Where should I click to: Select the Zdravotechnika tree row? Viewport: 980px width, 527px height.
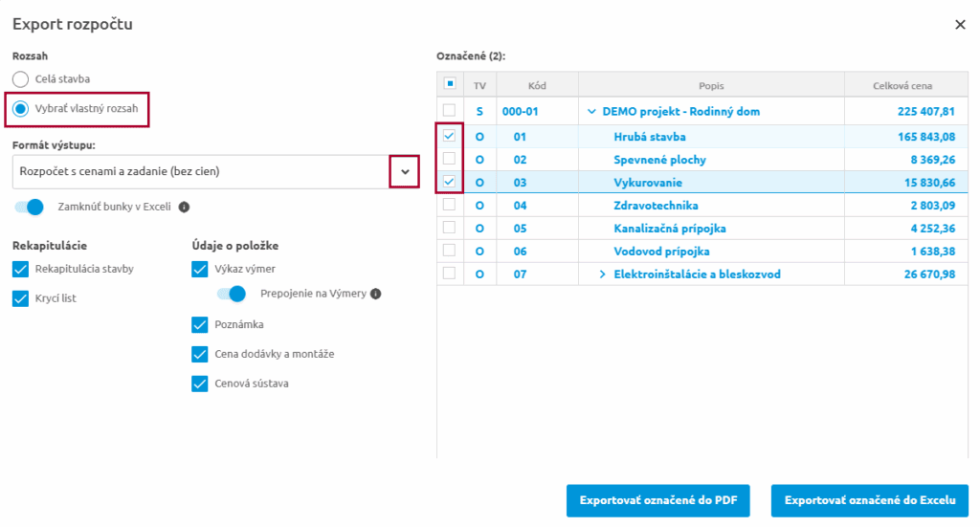pos(656,206)
